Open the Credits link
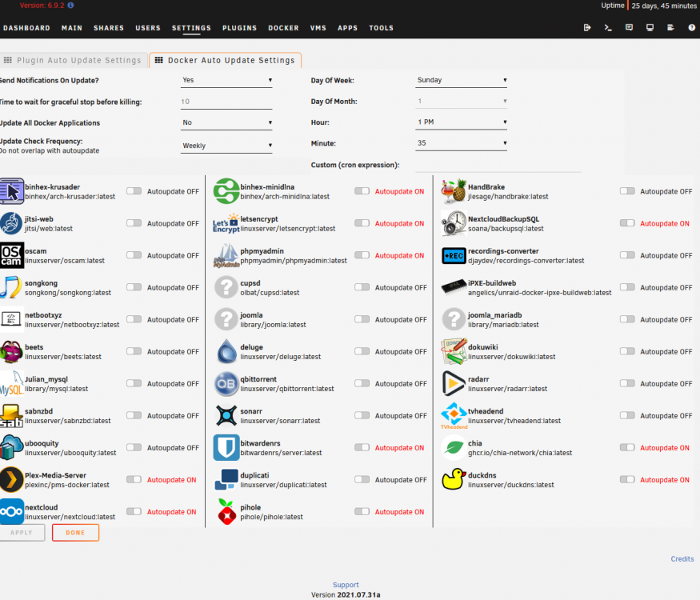Screen dimensions: 700x600 point(682,559)
